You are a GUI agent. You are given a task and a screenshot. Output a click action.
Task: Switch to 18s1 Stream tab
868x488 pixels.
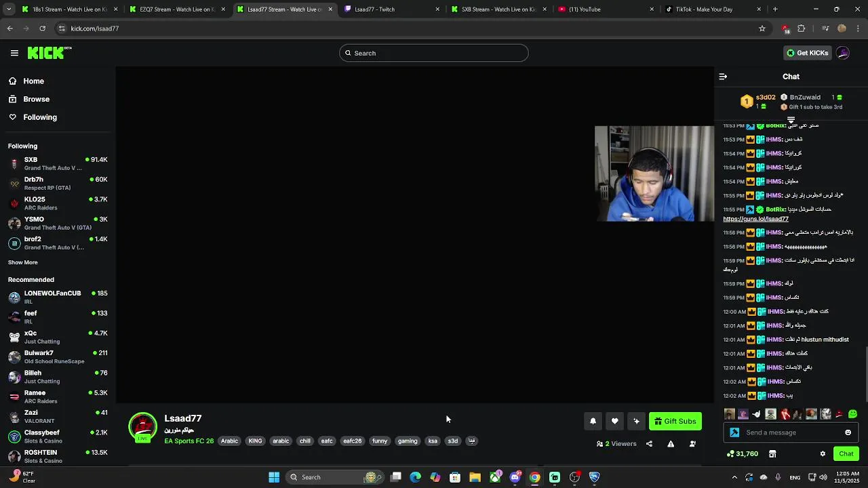(68, 9)
